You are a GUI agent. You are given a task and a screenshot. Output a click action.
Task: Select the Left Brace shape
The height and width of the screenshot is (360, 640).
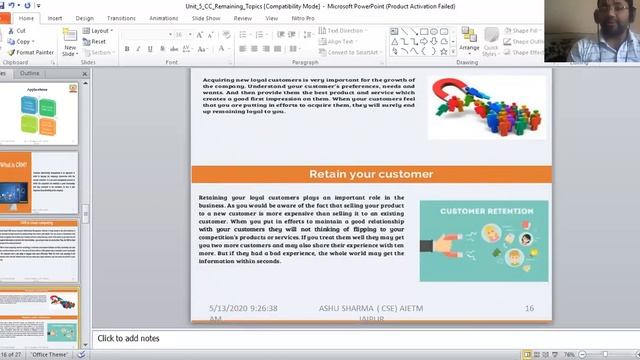[x=424, y=51]
